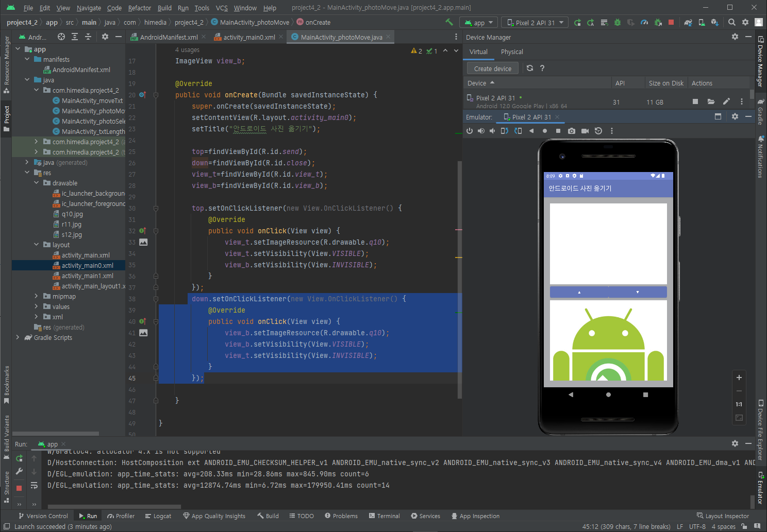Open the Layout Inspector tool window
The width and height of the screenshot is (767, 532).
coord(723,516)
